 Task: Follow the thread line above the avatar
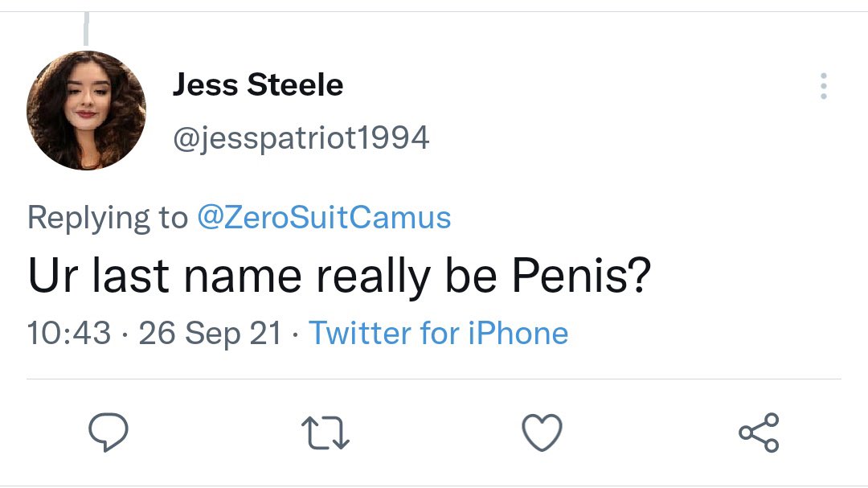(x=86, y=29)
